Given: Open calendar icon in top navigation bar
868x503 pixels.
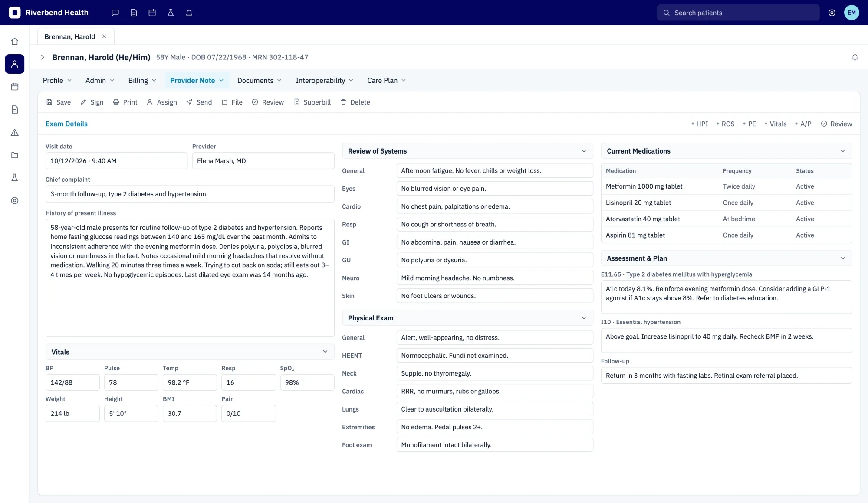Looking at the screenshot, I should 152,13.
